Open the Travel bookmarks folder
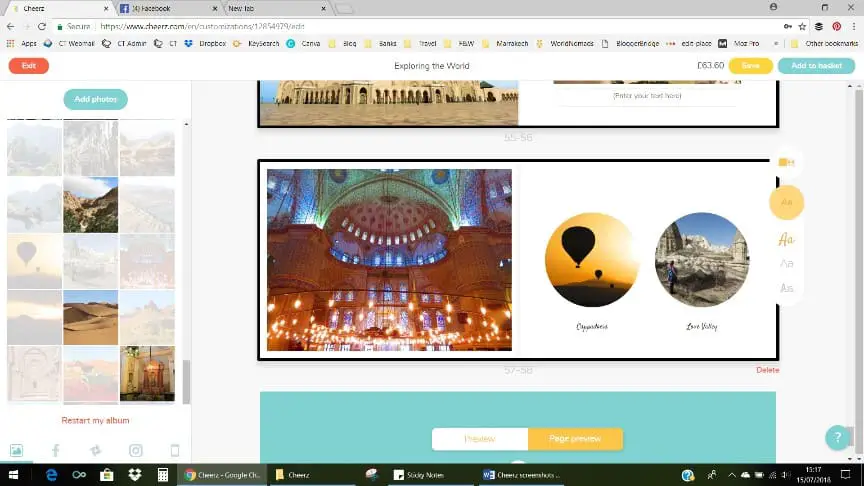Image resolution: width=864 pixels, height=486 pixels. pyautogui.click(x=420, y=43)
